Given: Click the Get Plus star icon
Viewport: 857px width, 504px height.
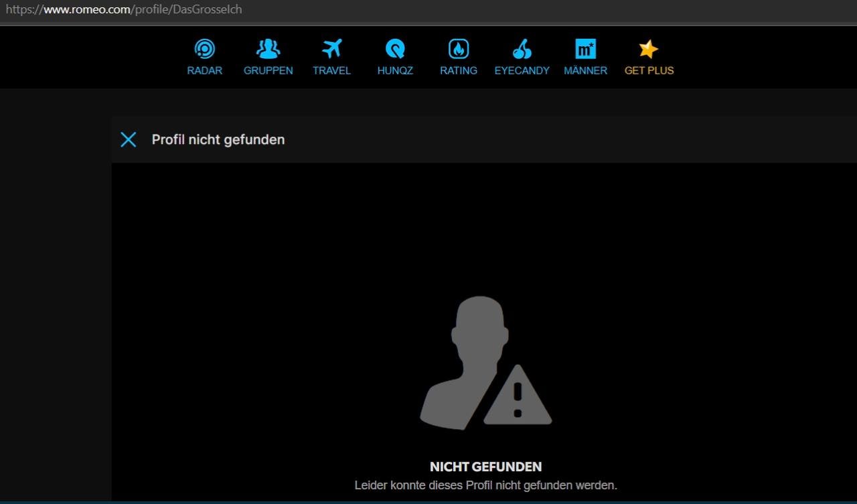Looking at the screenshot, I should [x=649, y=49].
